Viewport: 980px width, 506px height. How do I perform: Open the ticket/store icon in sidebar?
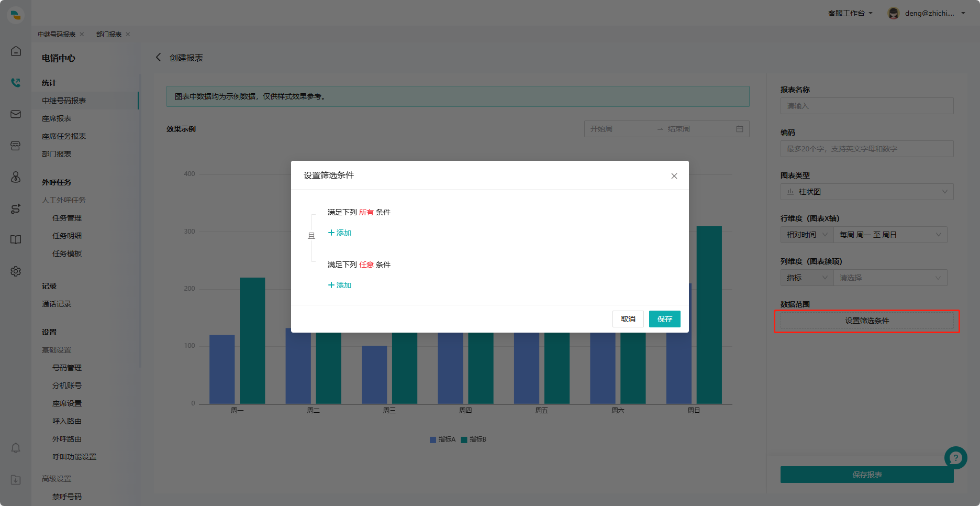tap(16, 146)
